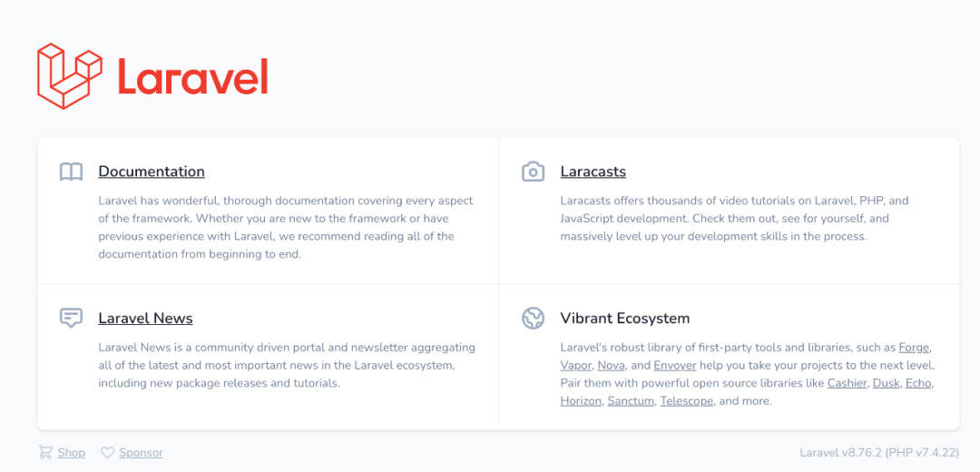Open the Vapor link
This screenshot has width=980, height=472.
coord(575,365)
